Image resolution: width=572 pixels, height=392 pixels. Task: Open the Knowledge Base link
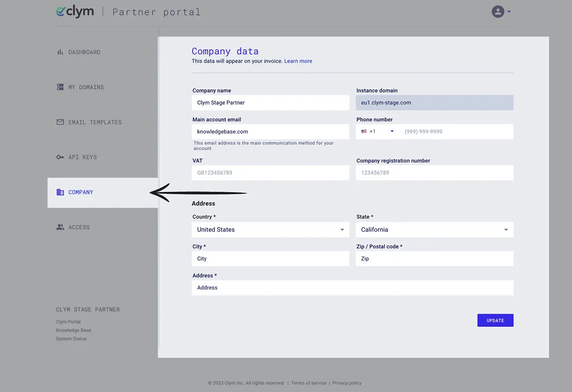(x=74, y=330)
